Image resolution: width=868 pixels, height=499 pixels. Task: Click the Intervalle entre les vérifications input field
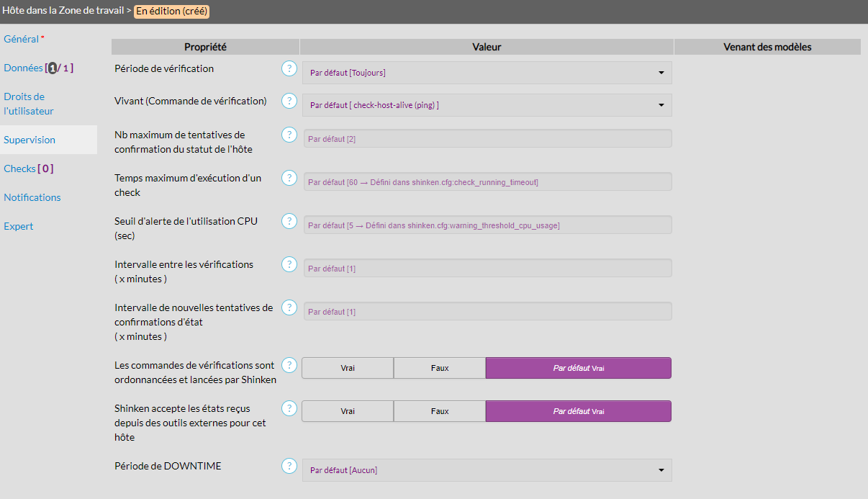click(487, 269)
